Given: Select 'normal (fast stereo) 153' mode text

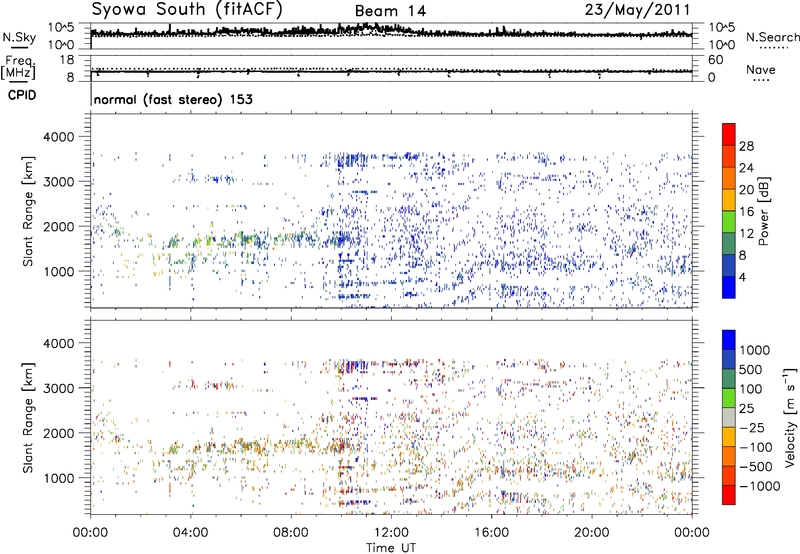Looking at the screenshot, I should 173,99.
